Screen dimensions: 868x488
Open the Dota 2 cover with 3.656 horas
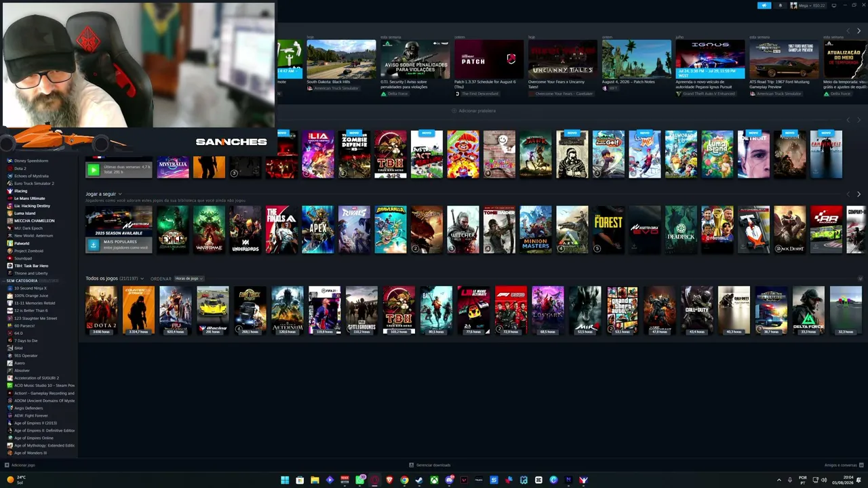coord(101,310)
